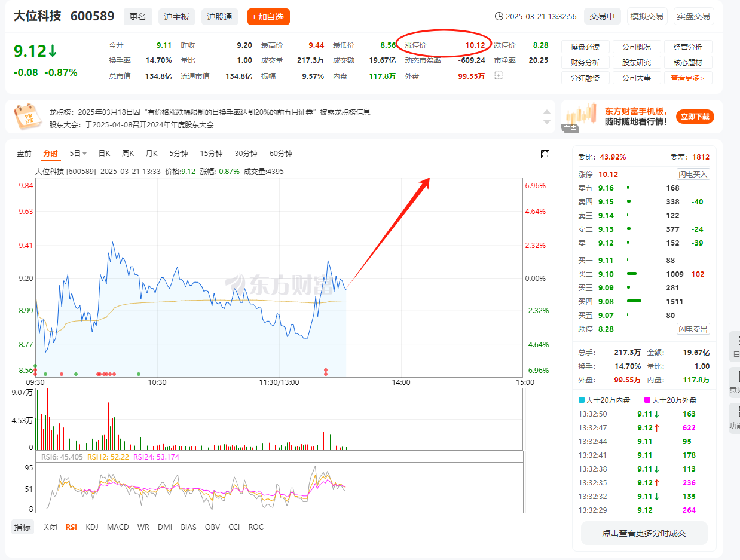Click the expand icon below 涨停价
The width and height of the screenshot is (740, 560).
pos(499,75)
